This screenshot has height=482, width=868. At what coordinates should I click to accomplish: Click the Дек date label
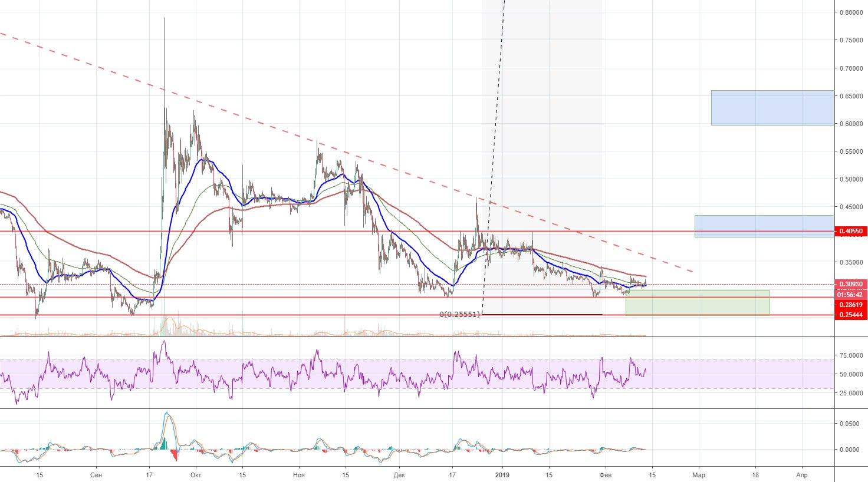point(399,475)
